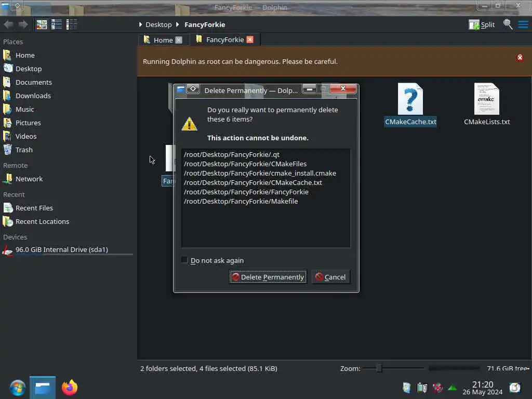Open Trash in the Places panel

24,150
